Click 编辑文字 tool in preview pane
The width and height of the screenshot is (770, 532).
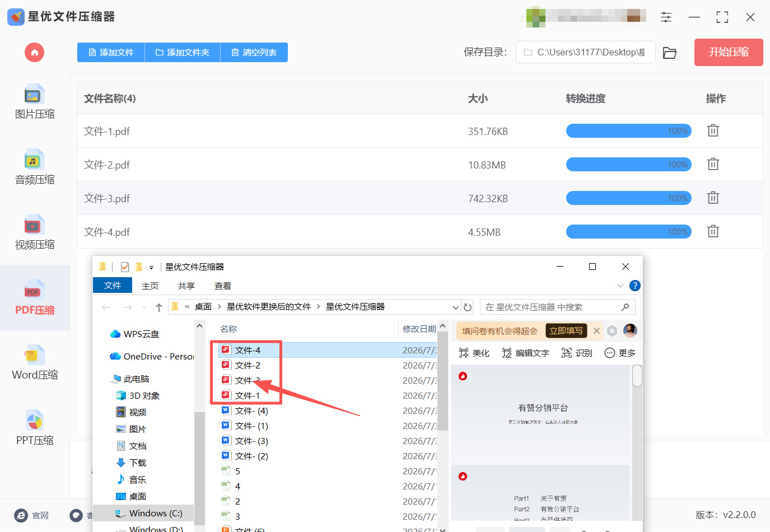[x=525, y=353]
